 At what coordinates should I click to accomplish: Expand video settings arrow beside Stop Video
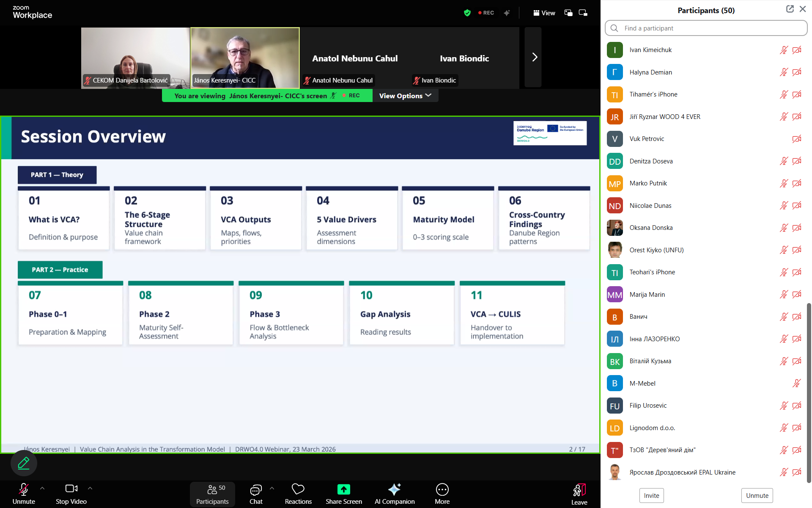(x=90, y=488)
